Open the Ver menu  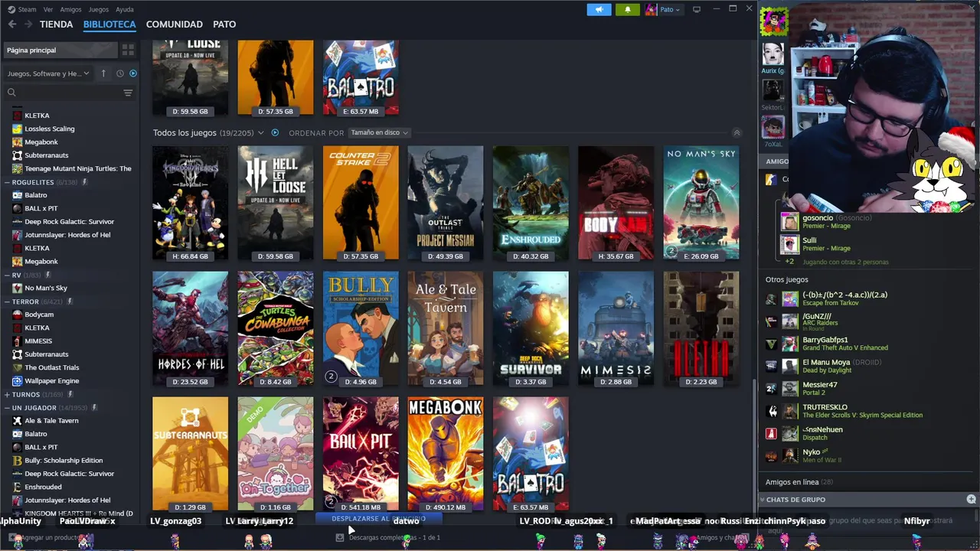click(48, 9)
